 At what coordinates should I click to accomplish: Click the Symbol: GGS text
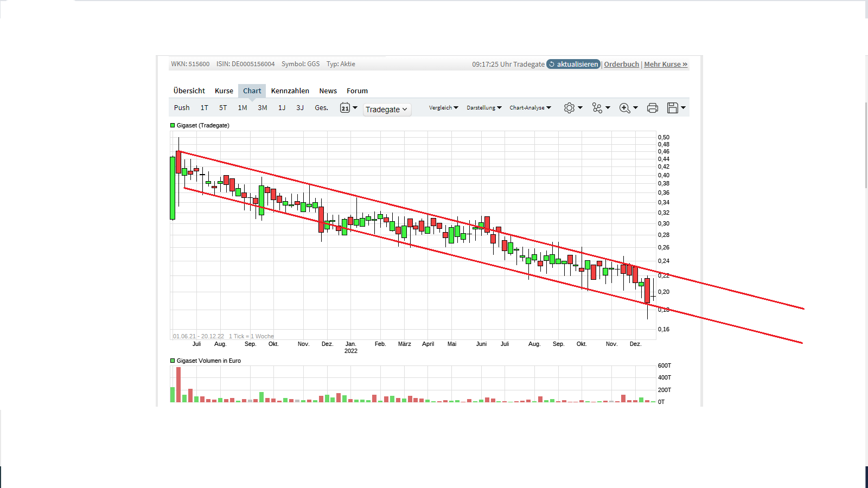click(301, 64)
